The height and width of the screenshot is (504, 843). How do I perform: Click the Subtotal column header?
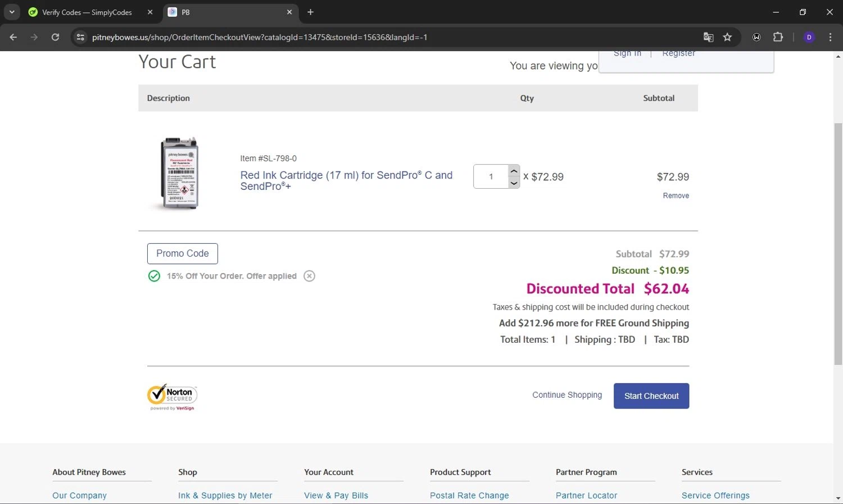[659, 98]
